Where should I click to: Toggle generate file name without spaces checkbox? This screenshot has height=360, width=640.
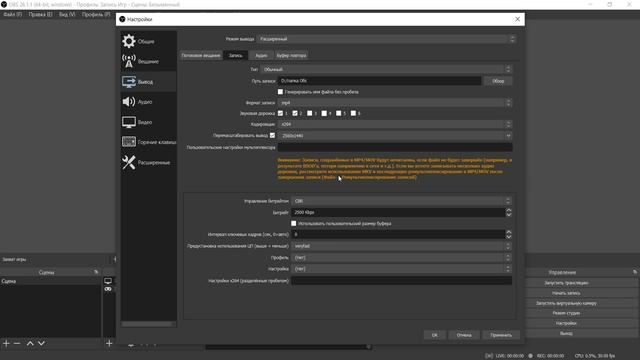coord(280,92)
